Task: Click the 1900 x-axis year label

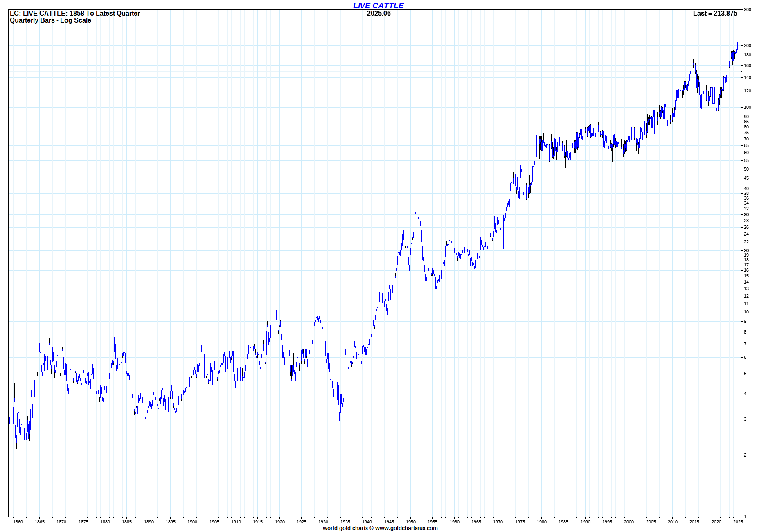Action: (x=192, y=521)
